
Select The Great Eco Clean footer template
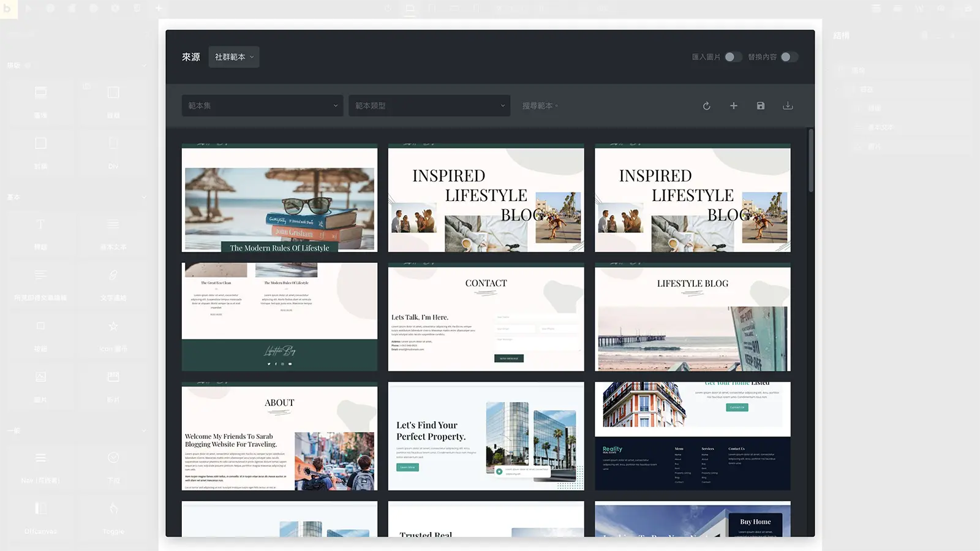pyautogui.click(x=279, y=317)
